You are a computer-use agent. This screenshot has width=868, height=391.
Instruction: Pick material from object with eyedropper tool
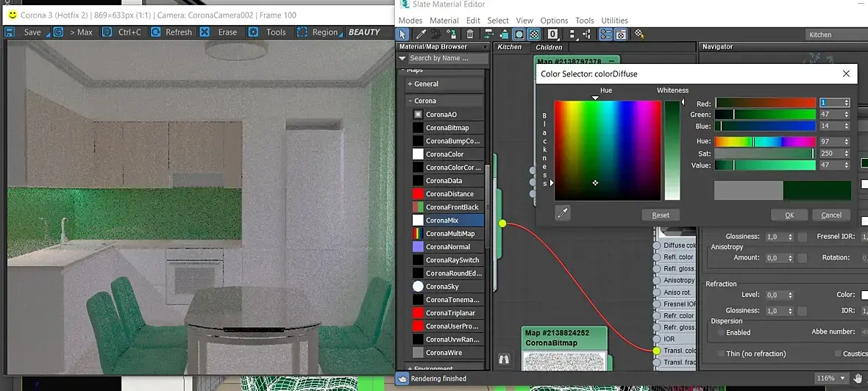[x=421, y=35]
